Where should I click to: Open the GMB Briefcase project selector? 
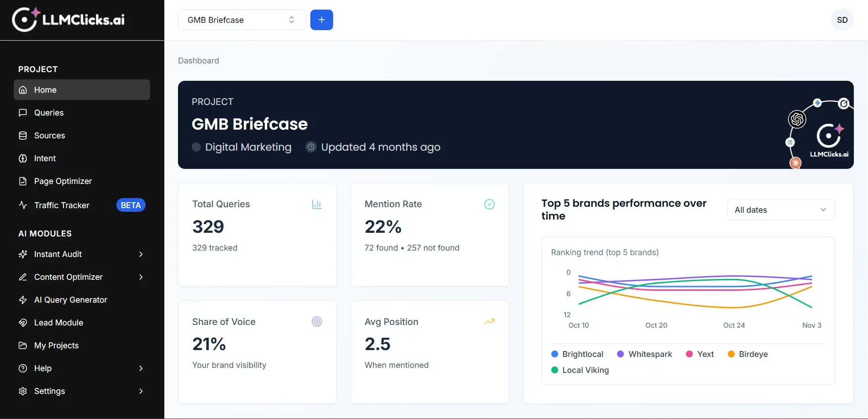pyautogui.click(x=241, y=20)
